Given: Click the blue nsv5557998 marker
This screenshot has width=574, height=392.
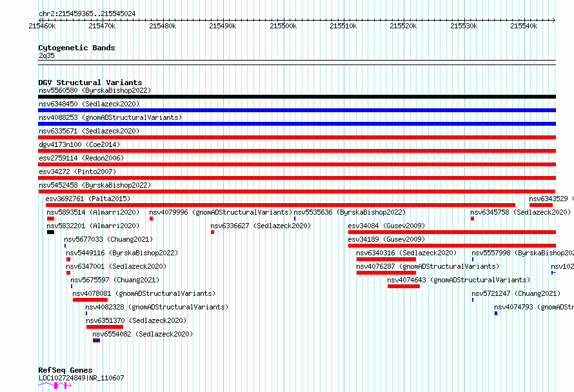Looking at the screenshot, I should pos(473,259).
